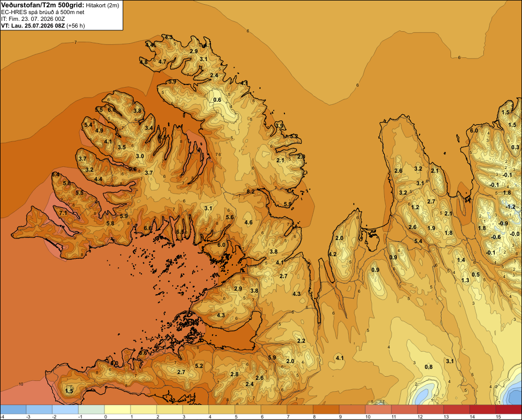Click the 0.6 temperature label on the map
Viewport: 522px width, 420px height.
pyautogui.click(x=217, y=100)
